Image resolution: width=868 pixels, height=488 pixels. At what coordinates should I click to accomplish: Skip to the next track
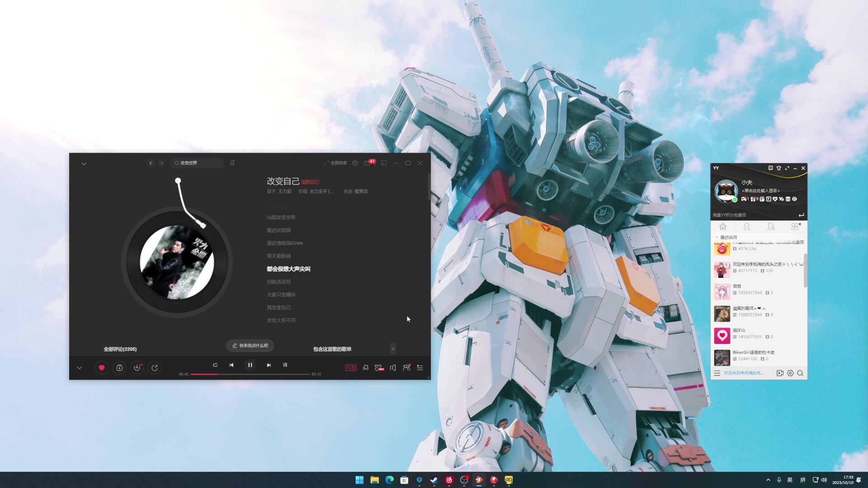click(x=269, y=365)
